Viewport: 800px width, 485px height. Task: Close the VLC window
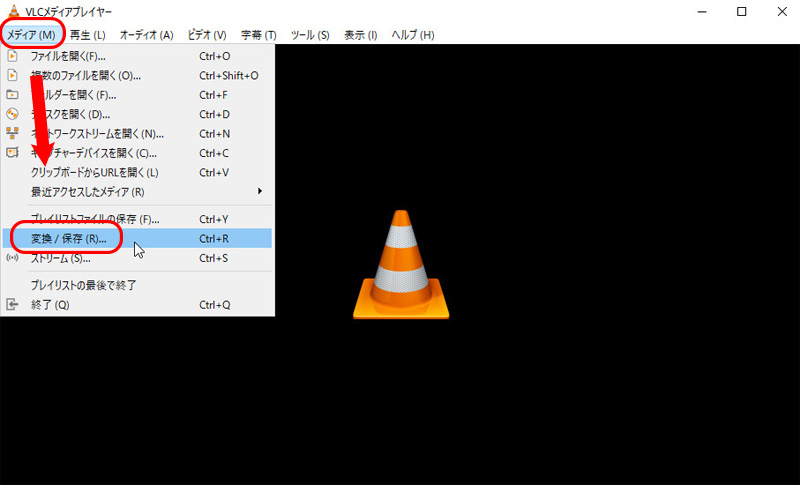[782, 12]
